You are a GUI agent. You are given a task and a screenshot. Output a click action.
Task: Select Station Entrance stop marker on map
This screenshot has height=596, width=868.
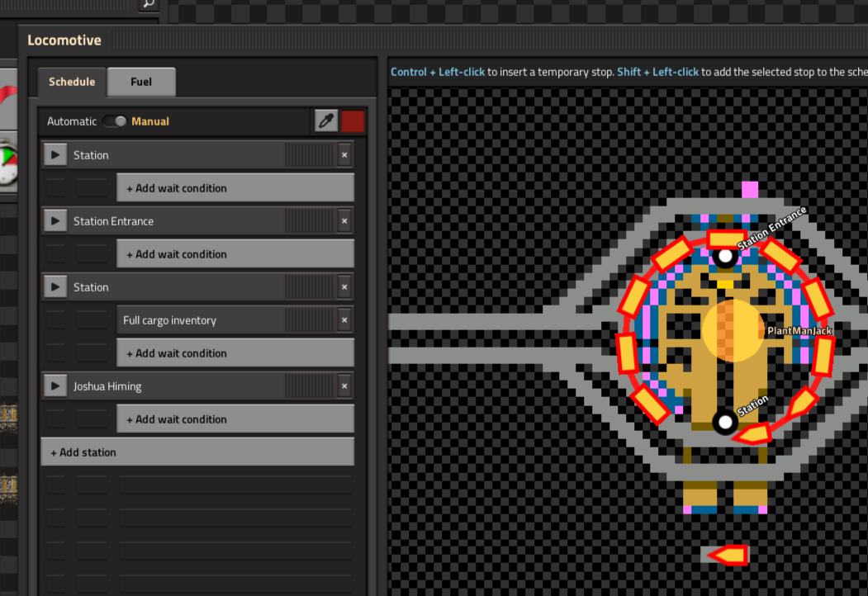click(725, 256)
